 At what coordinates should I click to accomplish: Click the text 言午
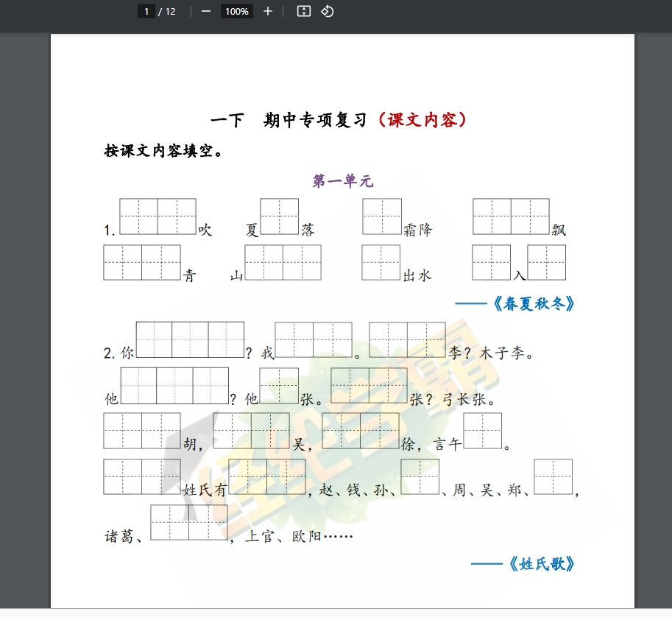(x=448, y=444)
